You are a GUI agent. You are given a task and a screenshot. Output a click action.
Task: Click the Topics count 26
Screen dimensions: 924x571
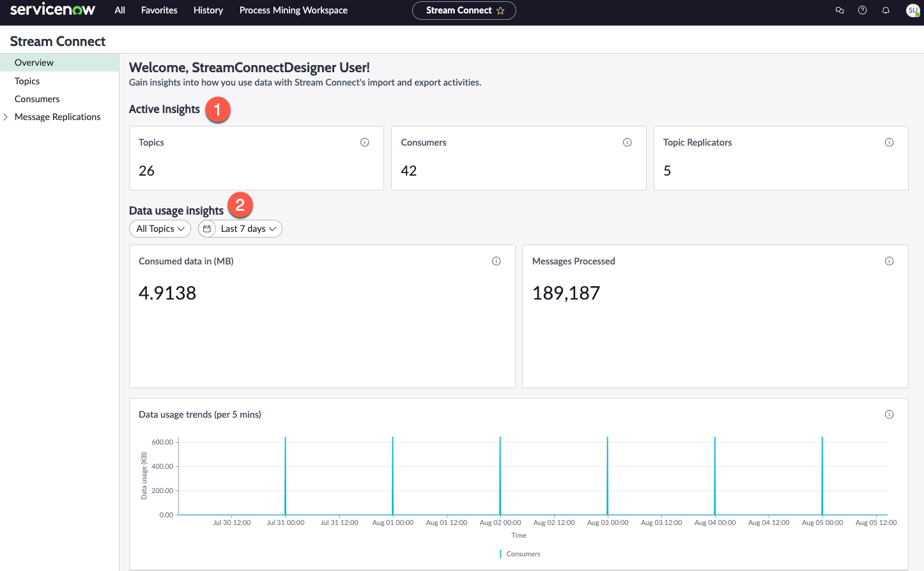point(146,171)
